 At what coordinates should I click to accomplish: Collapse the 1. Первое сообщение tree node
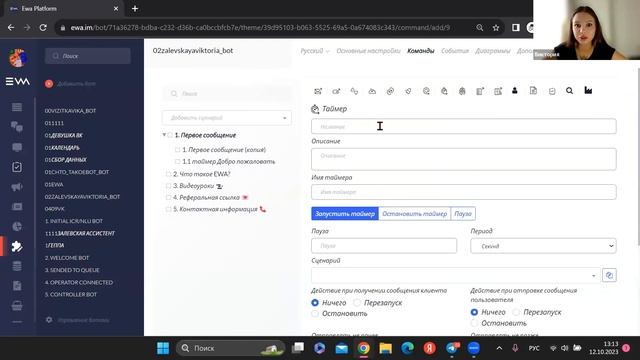pyautogui.click(x=164, y=135)
